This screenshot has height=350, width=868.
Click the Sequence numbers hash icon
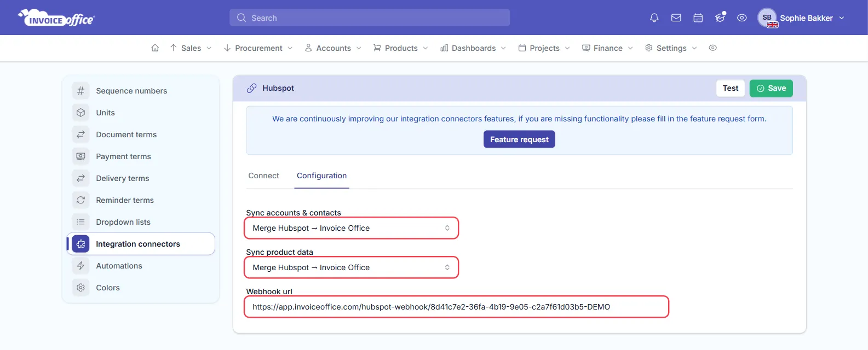[x=81, y=91]
